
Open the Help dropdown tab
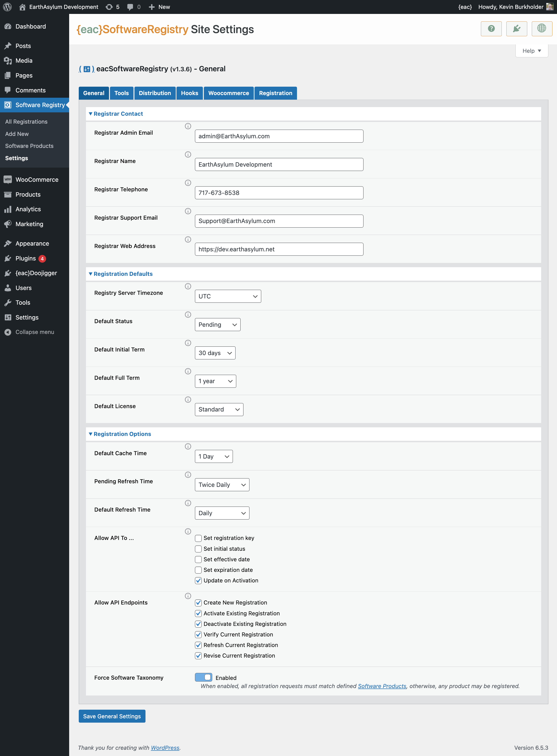coord(531,51)
